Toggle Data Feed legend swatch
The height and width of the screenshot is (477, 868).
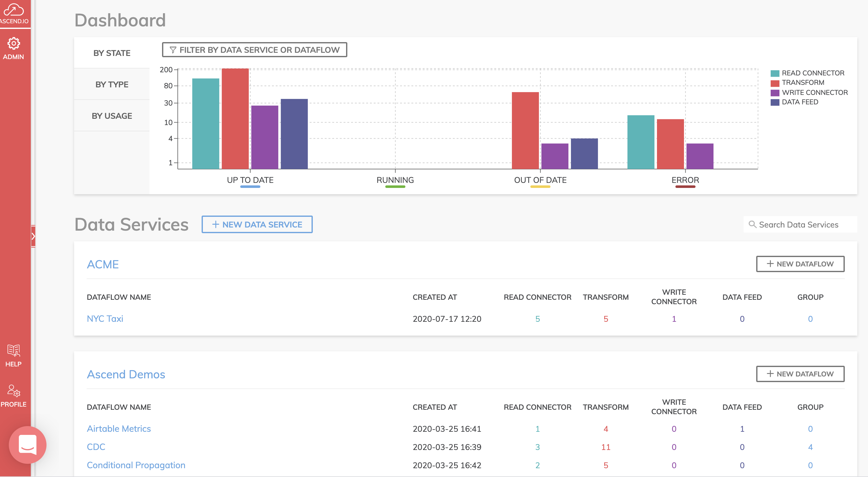coord(775,102)
